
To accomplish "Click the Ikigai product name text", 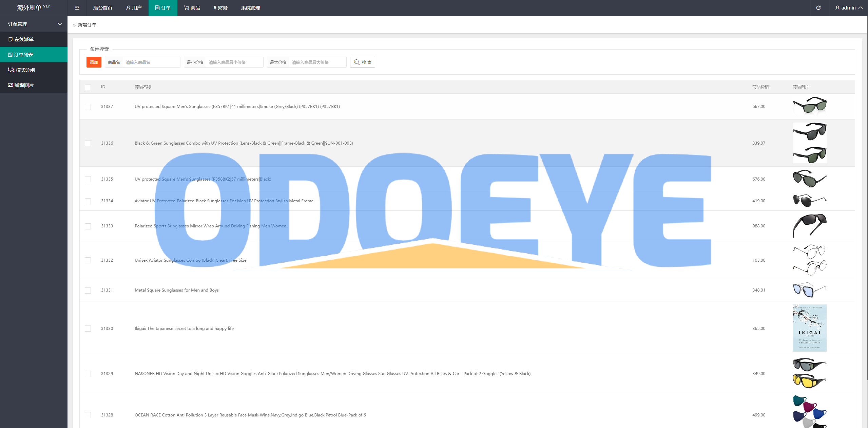I will coord(184,329).
